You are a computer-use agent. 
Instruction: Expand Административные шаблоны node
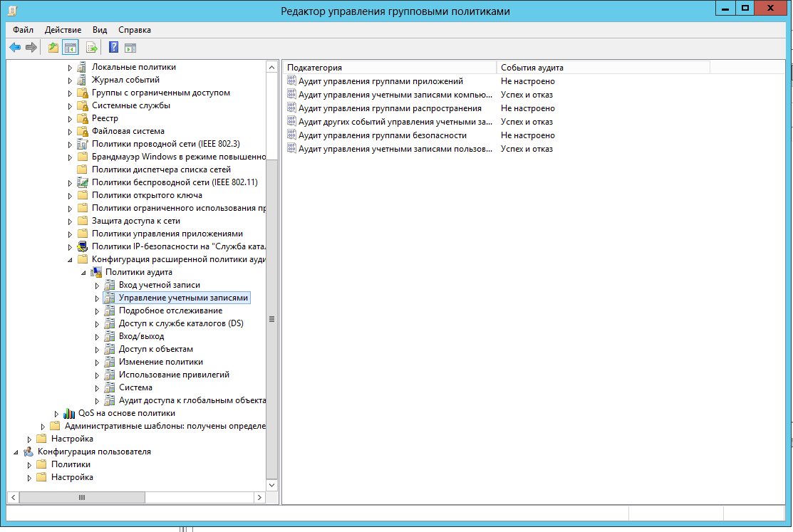coord(43,427)
